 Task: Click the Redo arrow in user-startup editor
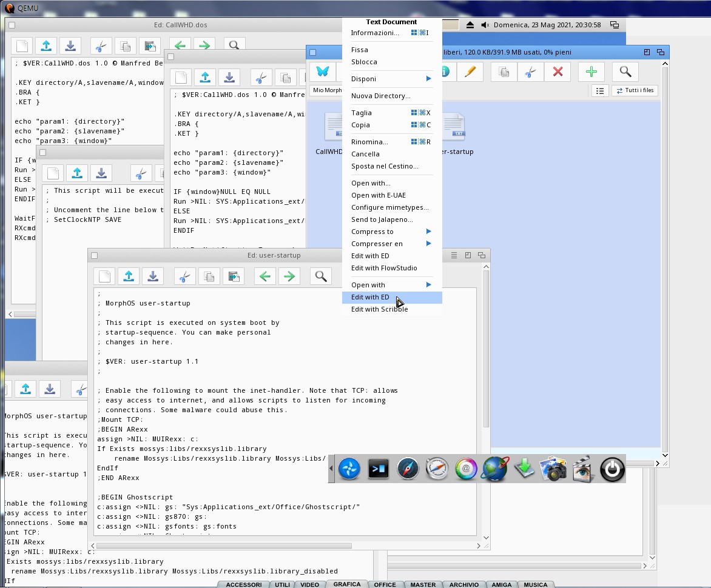click(x=289, y=276)
